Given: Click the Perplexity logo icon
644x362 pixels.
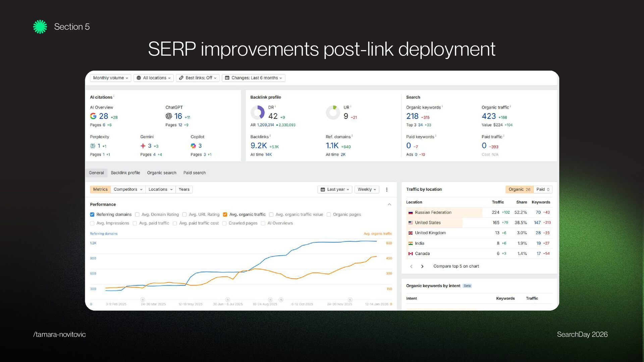Looking at the screenshot, I should pos(93,146).
